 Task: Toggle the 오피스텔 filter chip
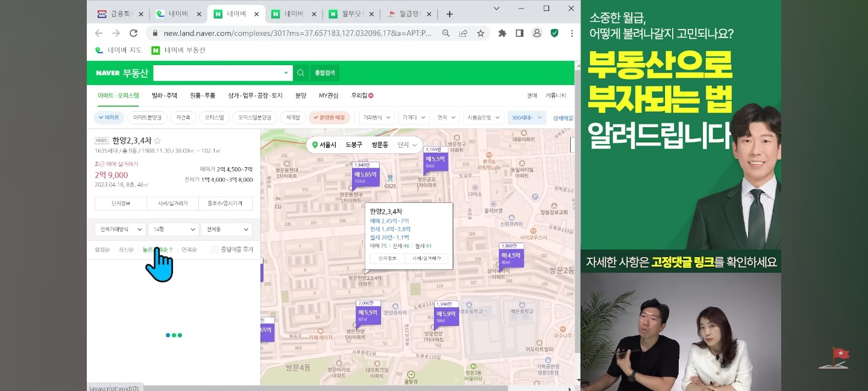click(214, 118)
